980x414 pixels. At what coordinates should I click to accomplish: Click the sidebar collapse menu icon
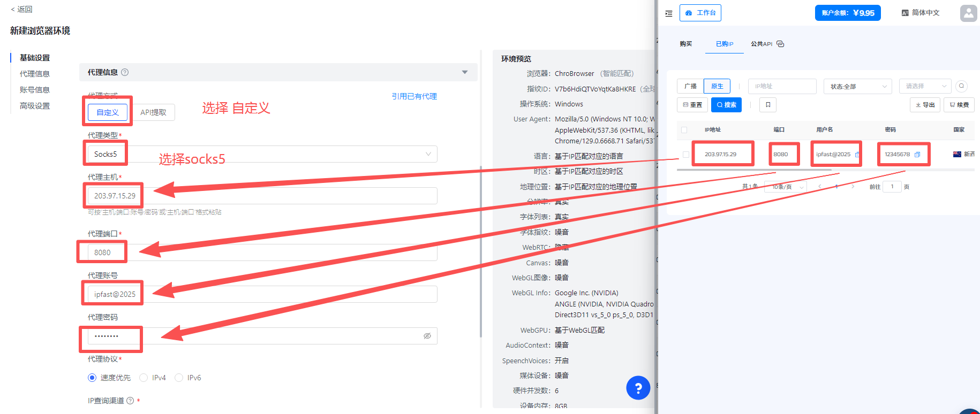pyautogui.click(x=669, y=13)
